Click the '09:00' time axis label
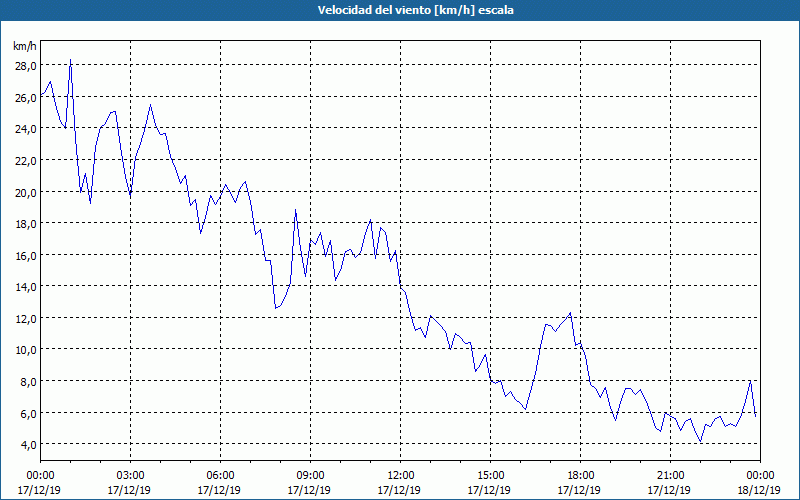 (310, 476)
